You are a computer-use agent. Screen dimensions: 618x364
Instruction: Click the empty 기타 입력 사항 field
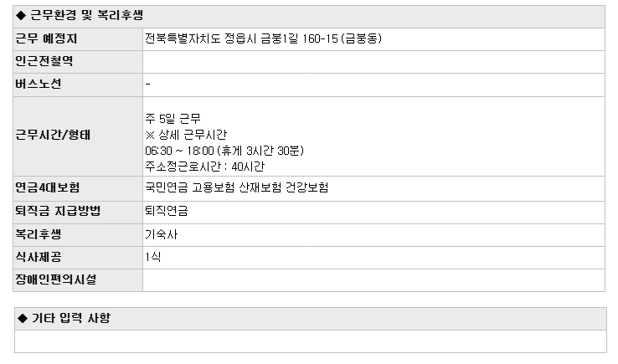point(311,341)
